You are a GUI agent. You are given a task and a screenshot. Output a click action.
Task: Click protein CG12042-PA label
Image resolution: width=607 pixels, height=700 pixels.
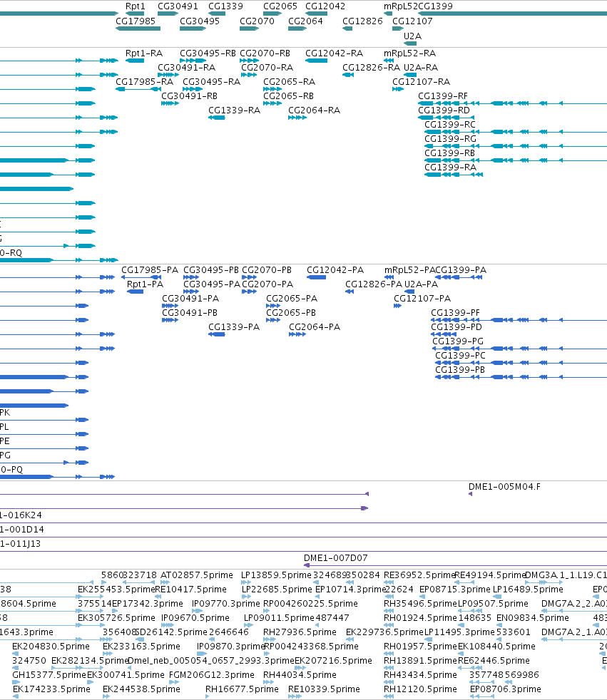335,270
